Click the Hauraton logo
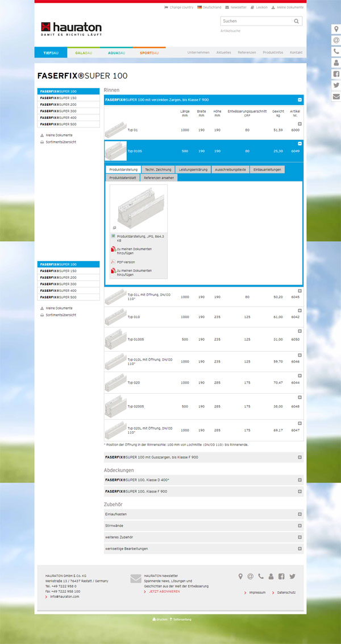The image size is (341, 644). 72,29
